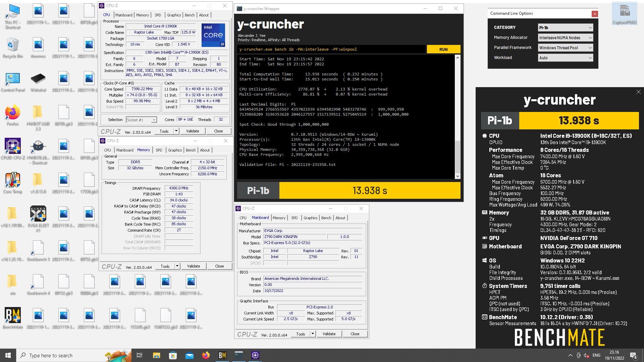Click the y-cruncher output scrollbar track
Image resolution: width=644 pixels, height=362 pixels.
tap(458, 101)
